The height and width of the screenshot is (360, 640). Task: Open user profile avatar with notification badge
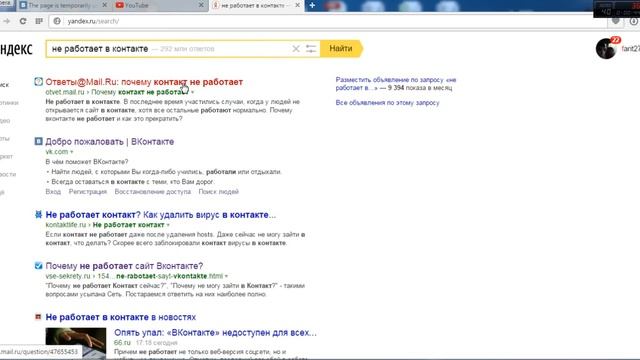point(607,48)
